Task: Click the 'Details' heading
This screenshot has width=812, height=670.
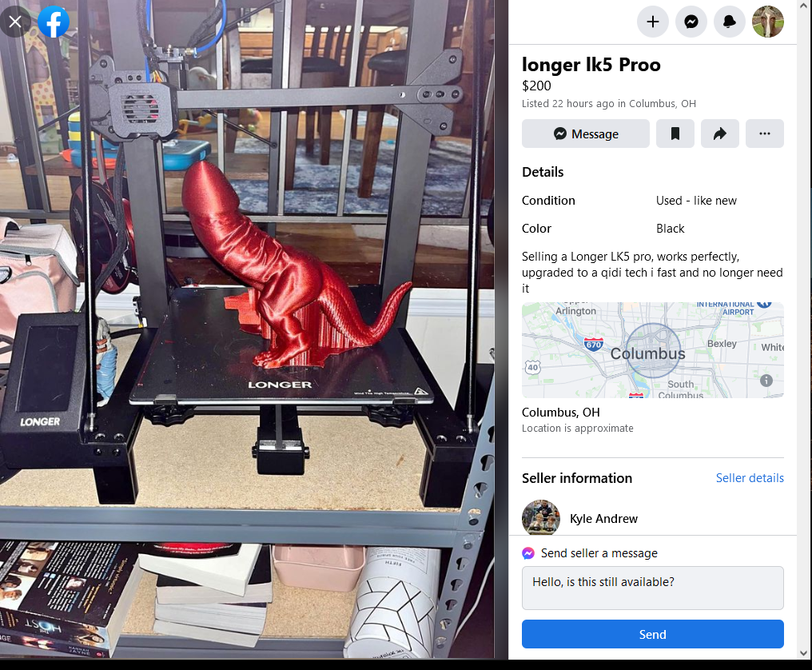Action: [x=543, y=172]
